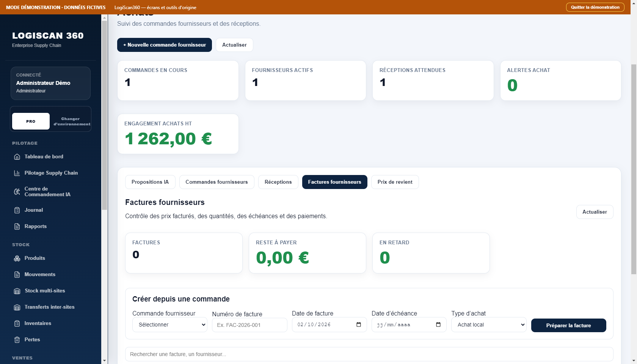Click the Pilotage Supply Chain chart icon
Screen dimensions: 637x364
tap(17, 173)
